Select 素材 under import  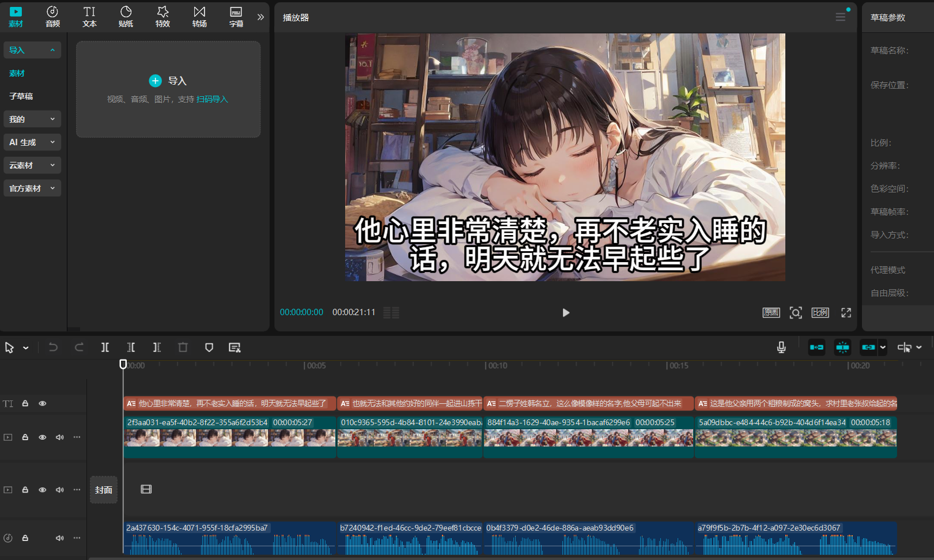[x=17, y=73]
